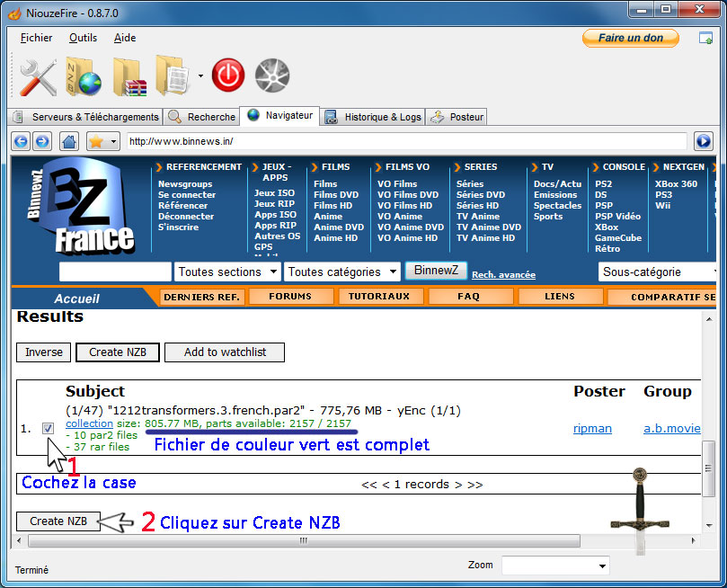Viewport: 727px width, 588px height.
Task: Click the BinnewZ search button
Action: click(x=436, y=271)
